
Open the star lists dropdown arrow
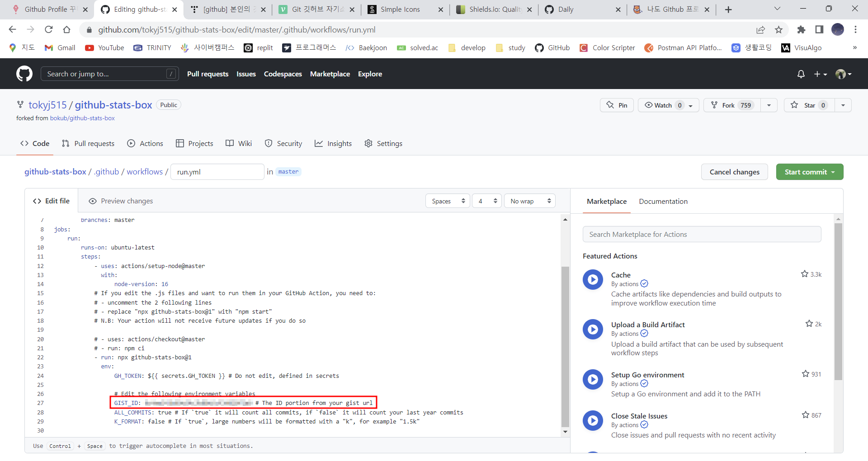tap(843, 105)
